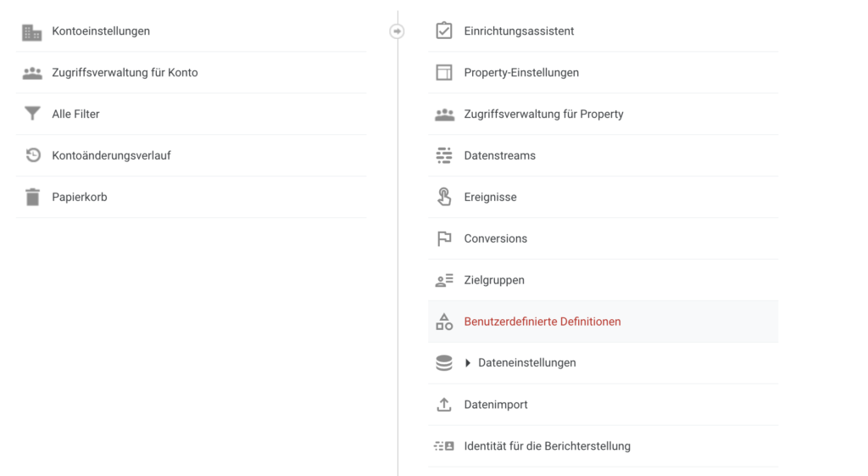Click the Ereignisse touch hand icon
Screen dimensions: 868x476
pyautogui.click(x=444, y=197)
